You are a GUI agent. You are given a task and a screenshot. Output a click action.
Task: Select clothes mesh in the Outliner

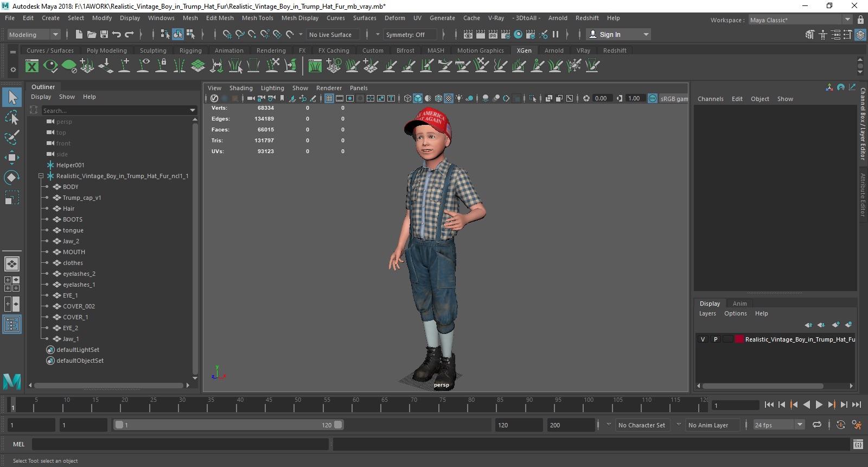[73, 263]
